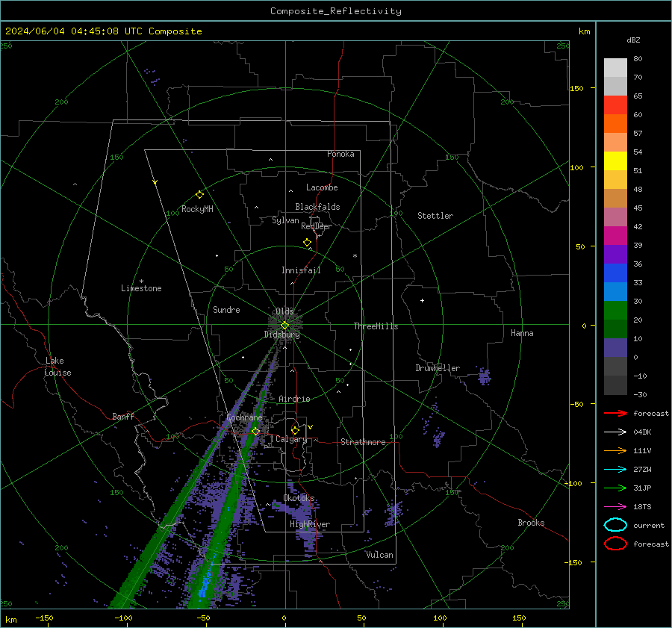Click the HighRiver label
672x628 pixels.
tap(310, 524)
